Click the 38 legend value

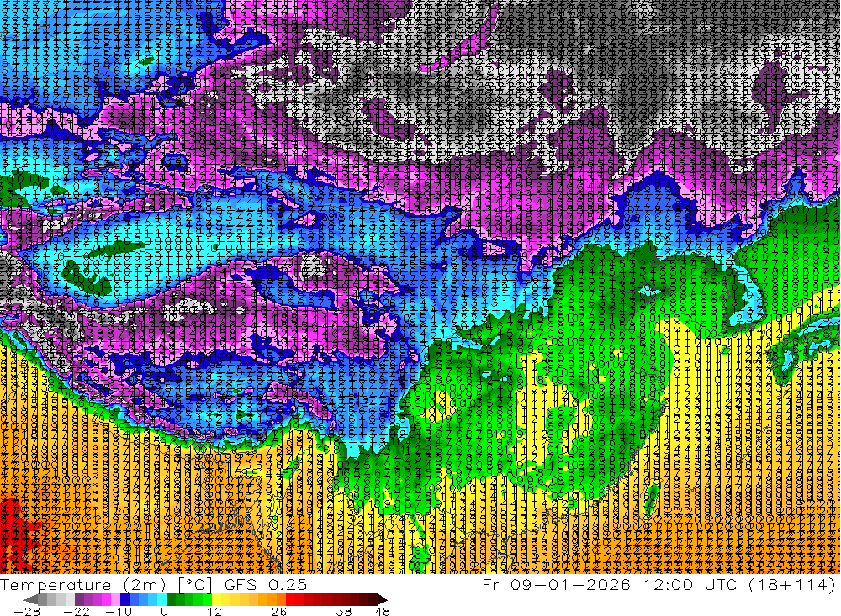(344, 612)
